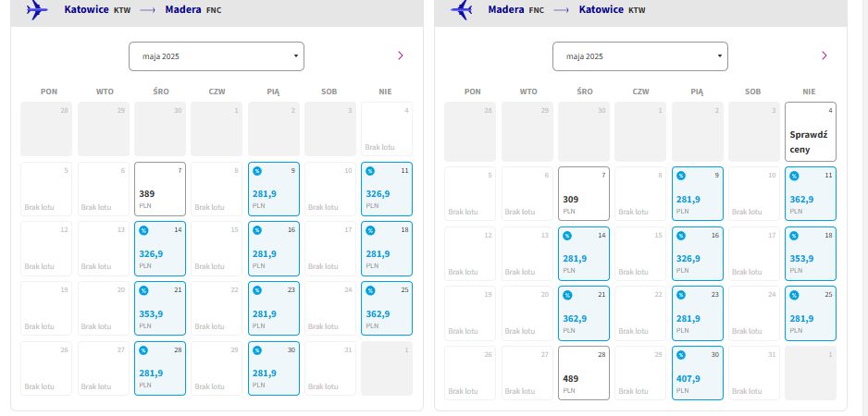Click discount badge on outbound May 9

pyautogui.click(x=257, y=171)
